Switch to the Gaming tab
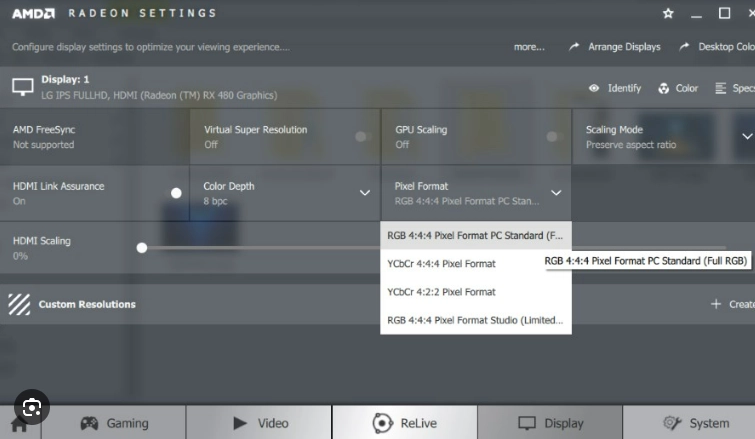This screenshot has width=755, height=439. click(x=114, y=422)
